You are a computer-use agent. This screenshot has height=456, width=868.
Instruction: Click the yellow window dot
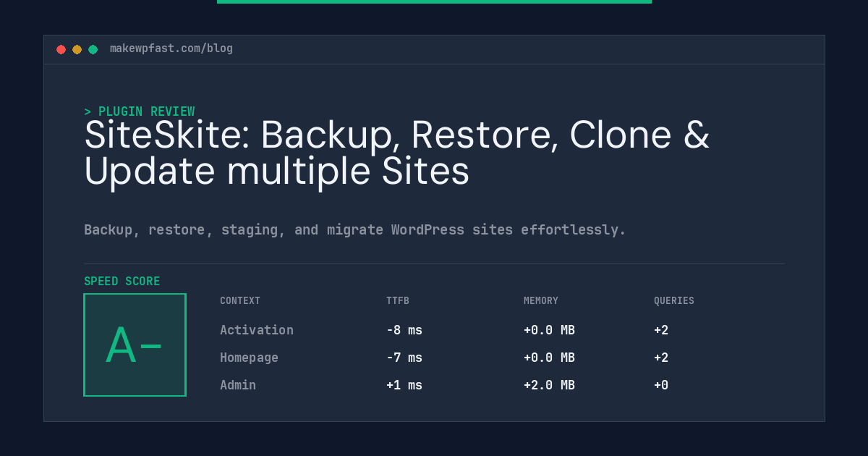77,49
